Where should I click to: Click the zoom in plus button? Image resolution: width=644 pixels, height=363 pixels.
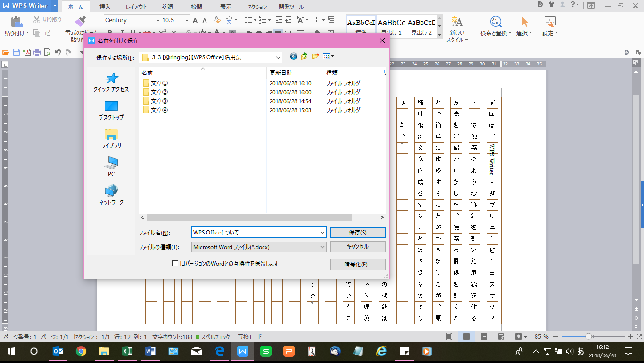[x=630, y=337]
